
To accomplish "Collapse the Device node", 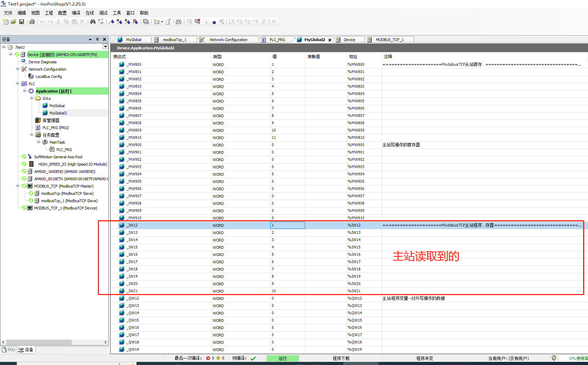I will [x=10, y=54].
